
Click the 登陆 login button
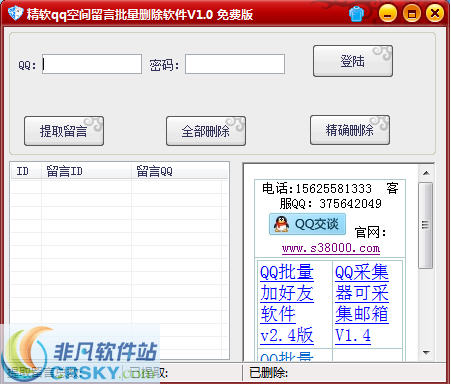[353, 61]
